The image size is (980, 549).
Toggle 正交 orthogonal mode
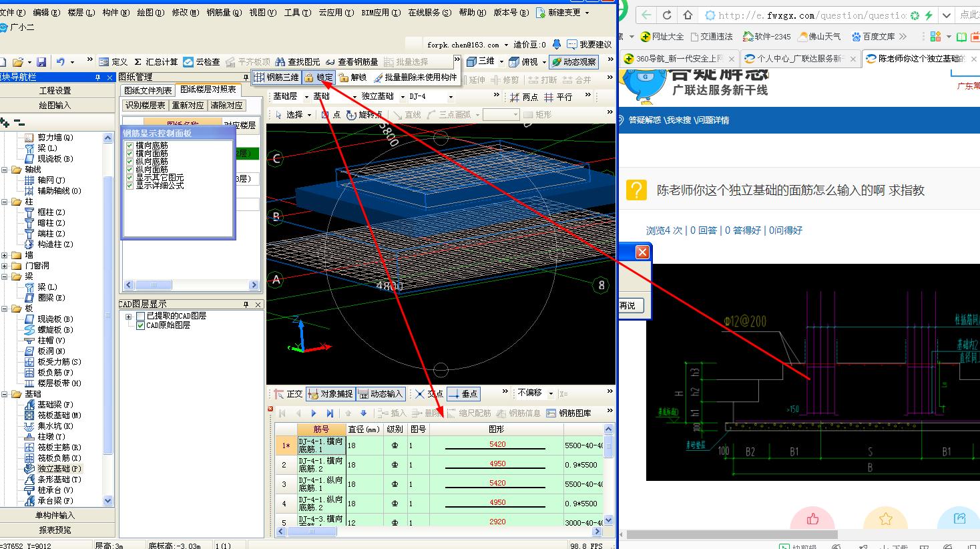click(x=288, y=394)
